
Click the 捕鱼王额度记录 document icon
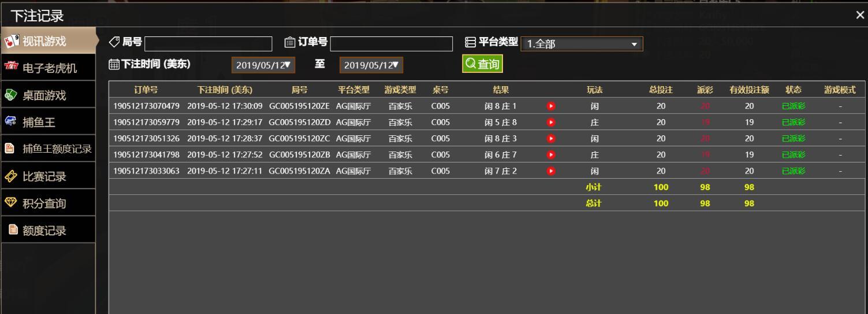[x=9, y=149]
